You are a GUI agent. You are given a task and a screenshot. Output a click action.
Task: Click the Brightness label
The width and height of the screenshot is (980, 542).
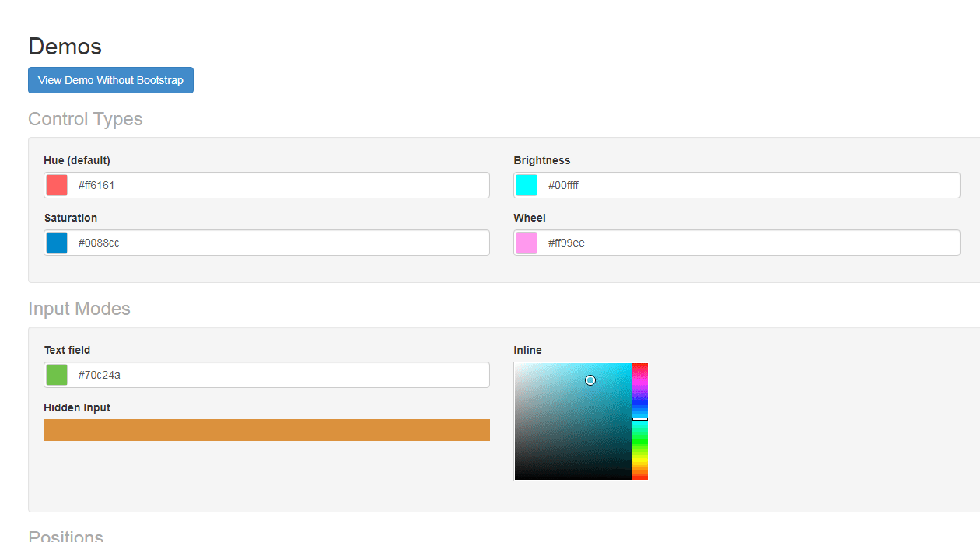(x=542, y=160)
